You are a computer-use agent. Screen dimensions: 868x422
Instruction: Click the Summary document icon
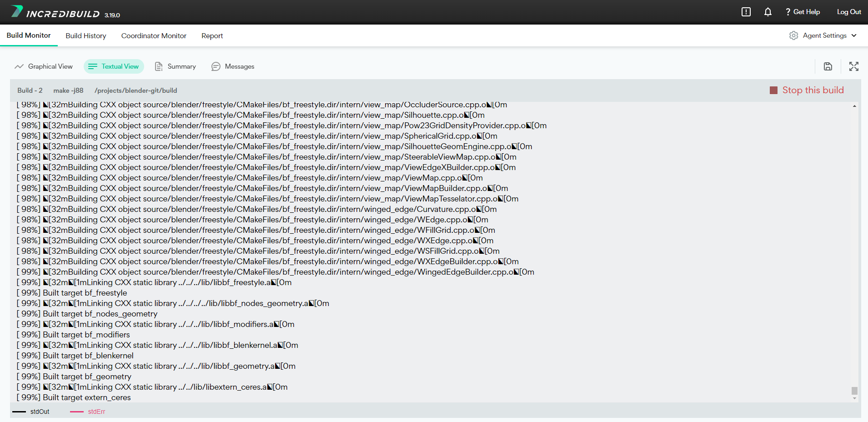pyautogui.click(x=159, y=66)
